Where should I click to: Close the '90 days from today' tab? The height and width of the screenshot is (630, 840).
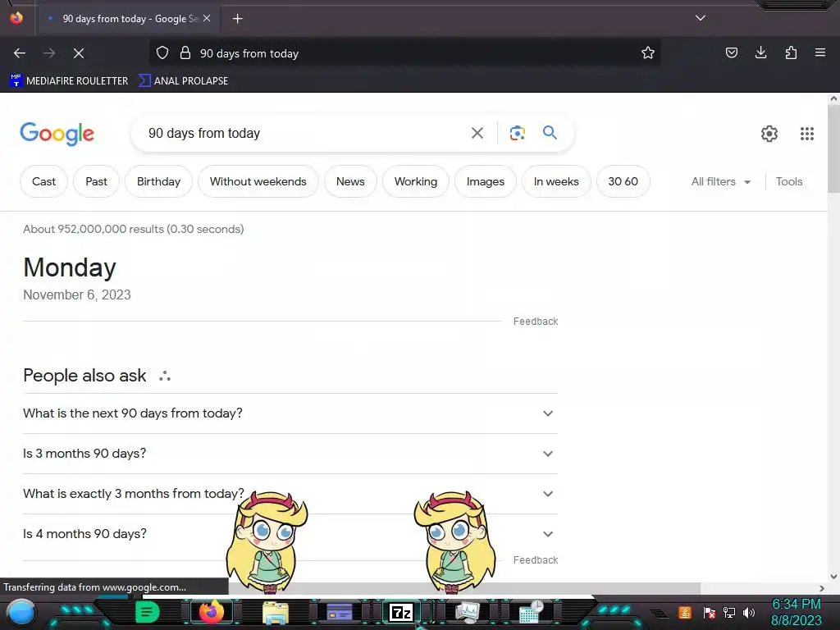(207, 18)
